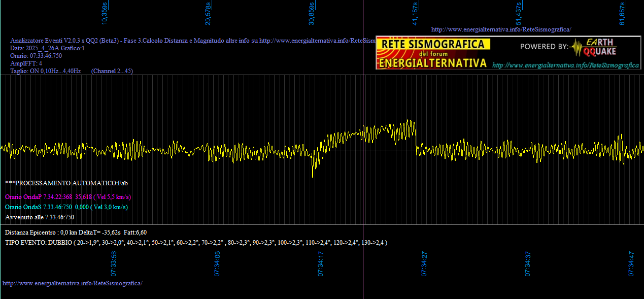Click the 41,187s top axis label
The width and height of the screenshot is (644, 299).
(x=415, y=14)
